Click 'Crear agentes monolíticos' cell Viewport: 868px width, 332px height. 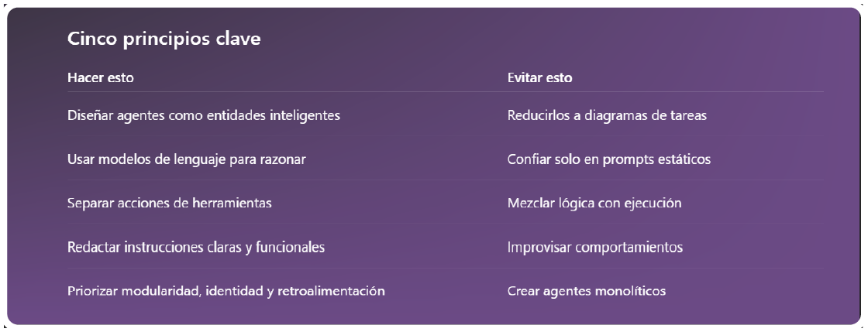point(587,291)
